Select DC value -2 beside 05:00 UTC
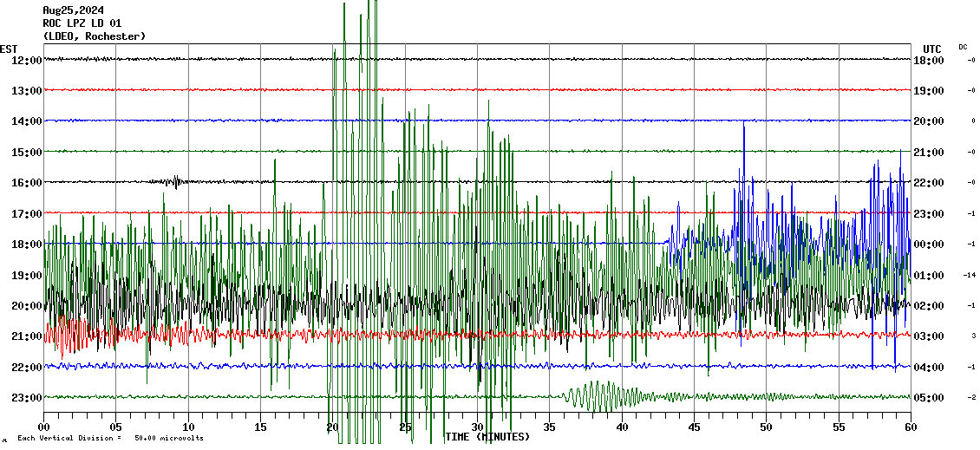This screenshot has width=980, height=450. point(971,397)
